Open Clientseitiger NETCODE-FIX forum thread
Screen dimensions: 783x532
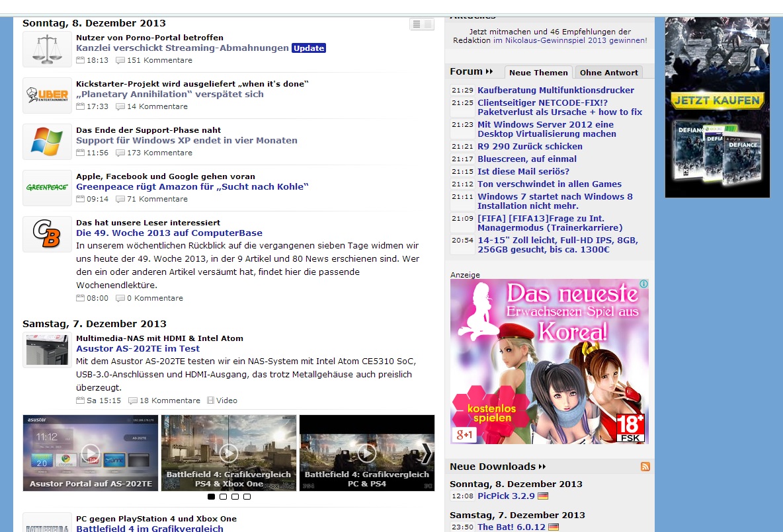point(559,107)
